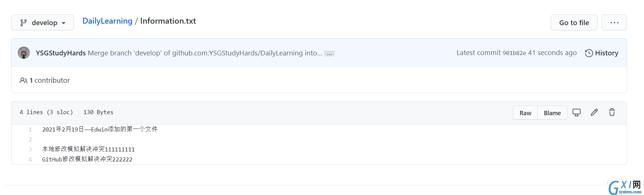
Task: View the file in Raw mode
Action: click(525, 113)
